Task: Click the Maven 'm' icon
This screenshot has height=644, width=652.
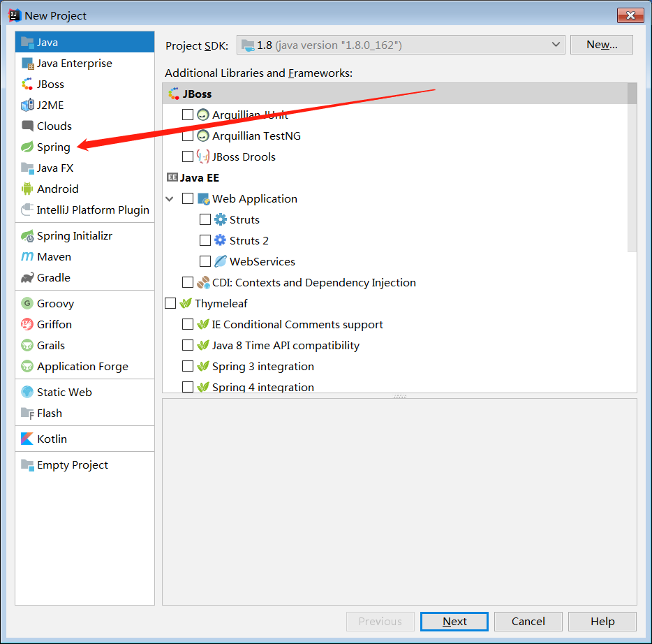Action: point(27,256)
